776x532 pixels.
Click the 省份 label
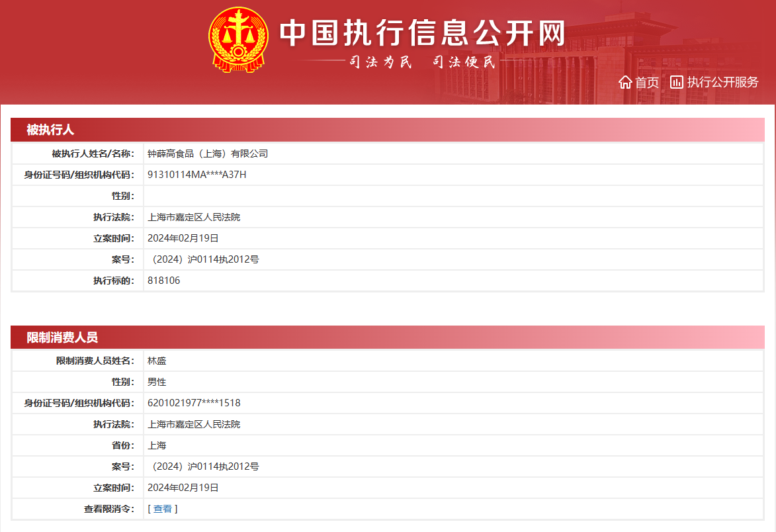[x=123, y=445]
